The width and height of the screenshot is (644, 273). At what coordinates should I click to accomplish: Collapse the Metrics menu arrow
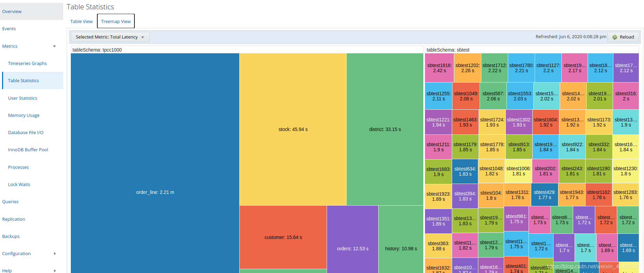54,46
